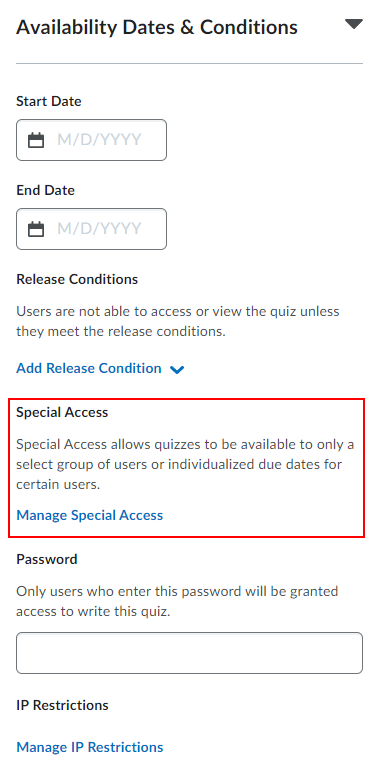
Task: Click the Start Date calendar icon
Action: coord(36,140)
